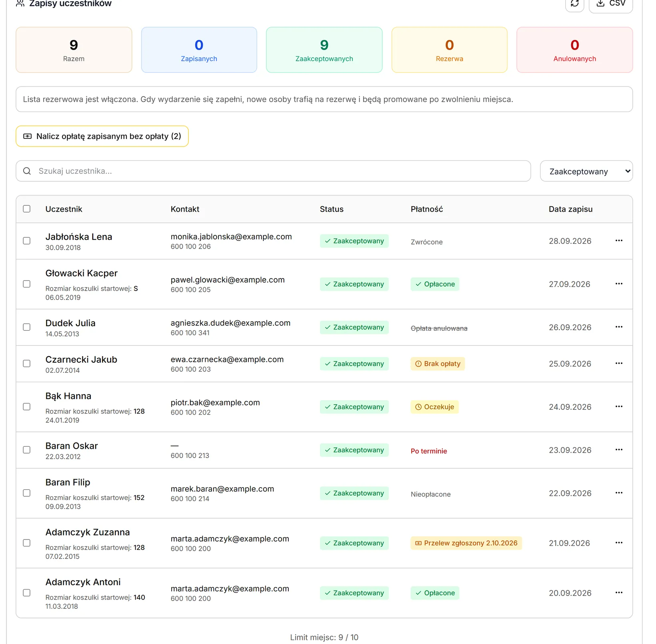Click the Opłata anulowana payment label

pos(439,329)
